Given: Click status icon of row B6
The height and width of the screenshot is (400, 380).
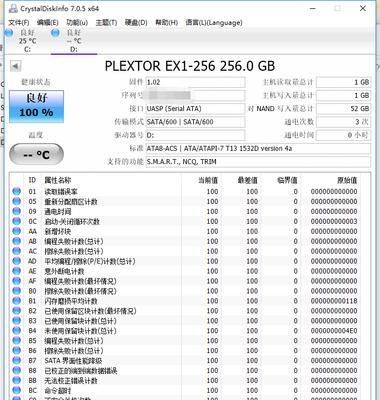Looking at the screenshot, I should (x=16, y=350).
